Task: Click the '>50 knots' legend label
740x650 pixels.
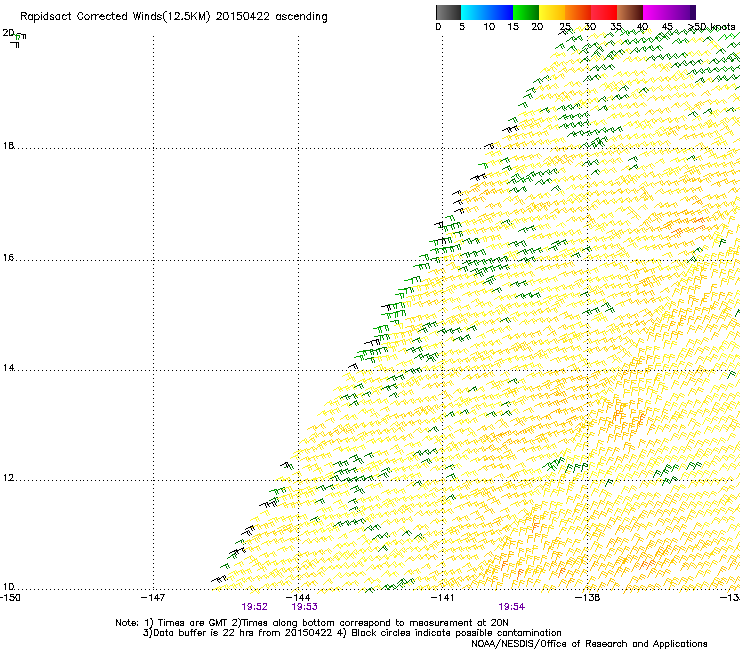Action: pos(711,27)
